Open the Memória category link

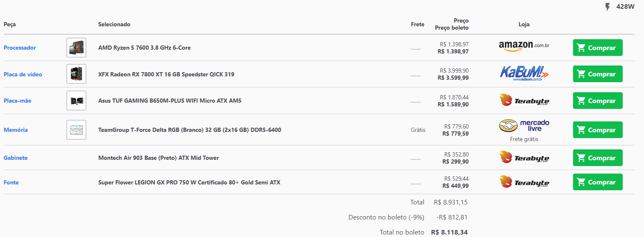point(16,130)
